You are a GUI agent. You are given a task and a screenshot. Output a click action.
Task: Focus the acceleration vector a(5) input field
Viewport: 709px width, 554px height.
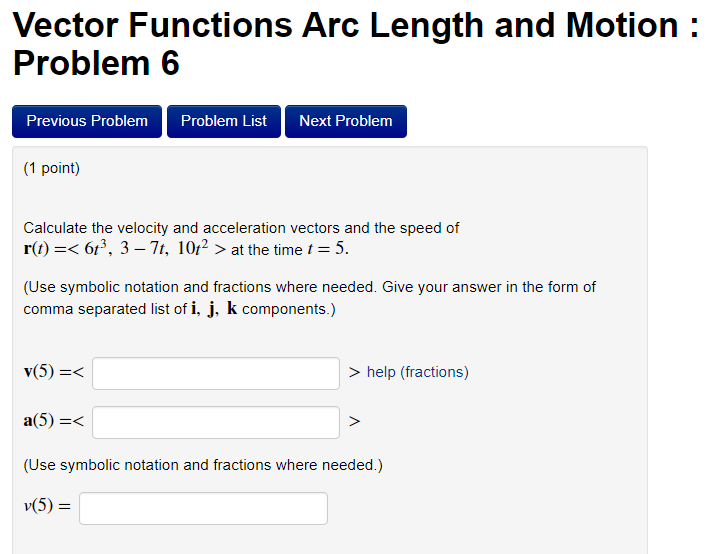pyautogui.click(x=216, y=422)
